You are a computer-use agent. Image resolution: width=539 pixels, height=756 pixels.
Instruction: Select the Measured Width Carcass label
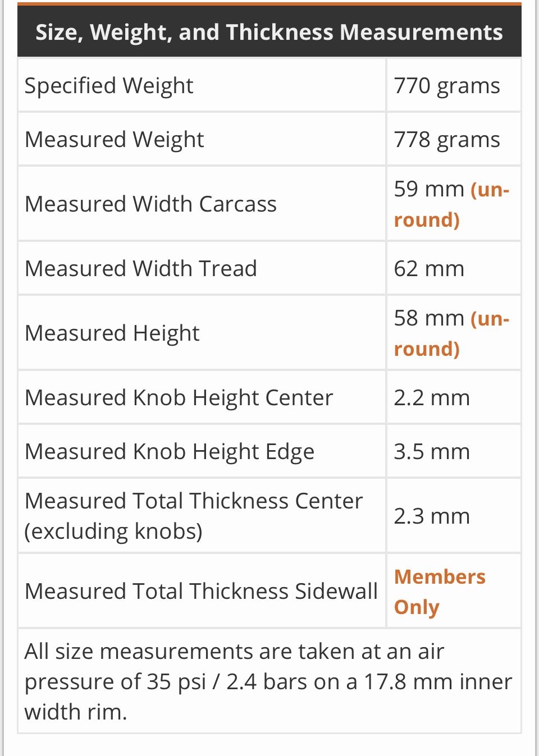(150, 204)
